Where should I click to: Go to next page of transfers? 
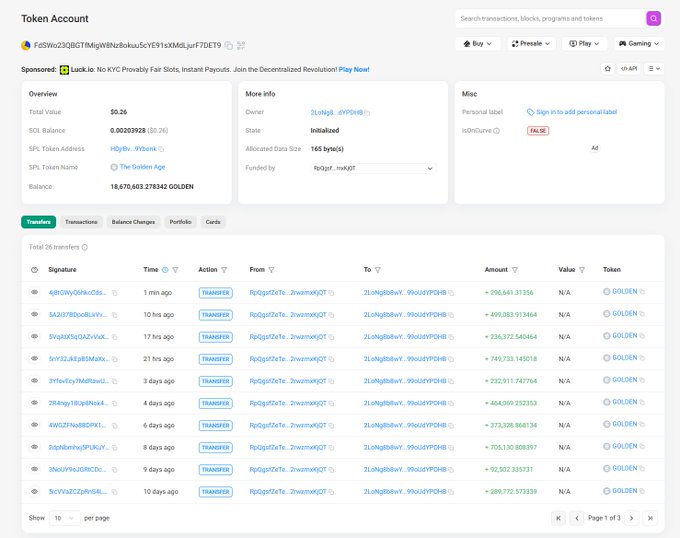(632, 518)
